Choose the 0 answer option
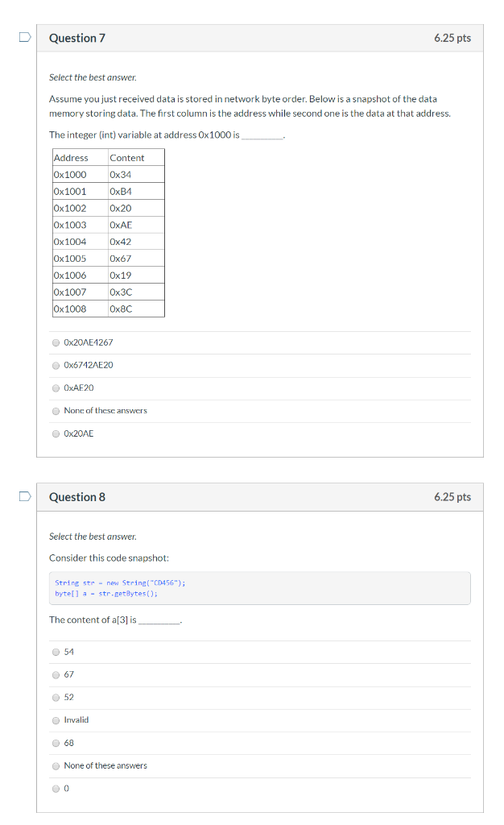The width and height of the screenshot is (504, 825). coord(56,788)
